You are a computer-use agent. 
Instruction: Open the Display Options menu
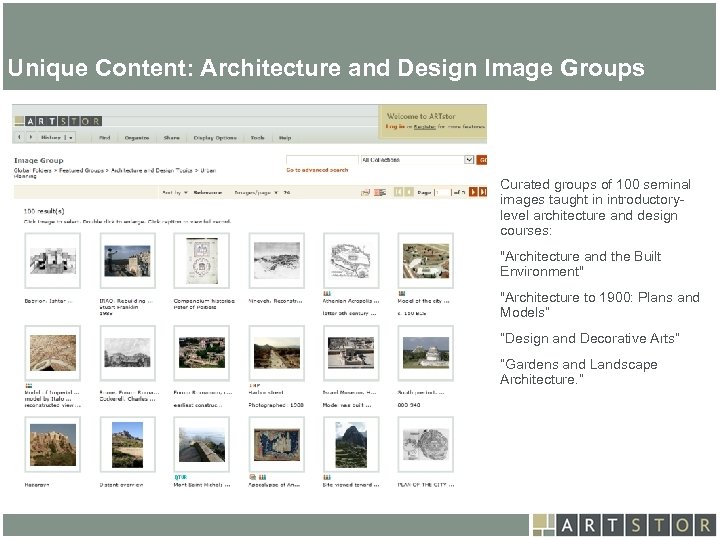click(x=214, y=137)
